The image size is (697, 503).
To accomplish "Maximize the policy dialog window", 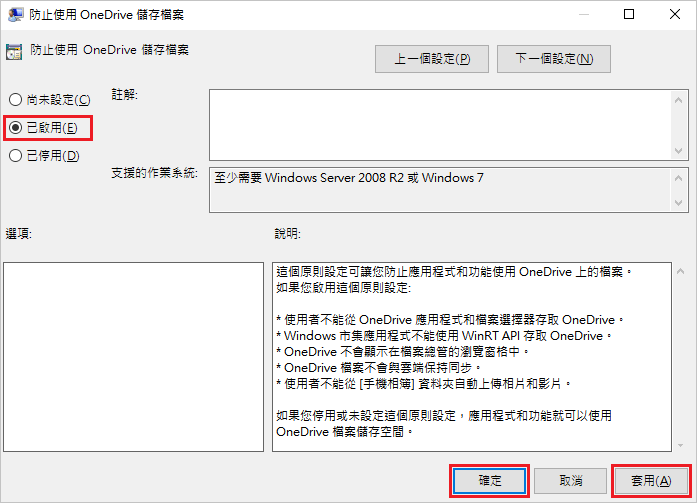I will tap(629, 14).
